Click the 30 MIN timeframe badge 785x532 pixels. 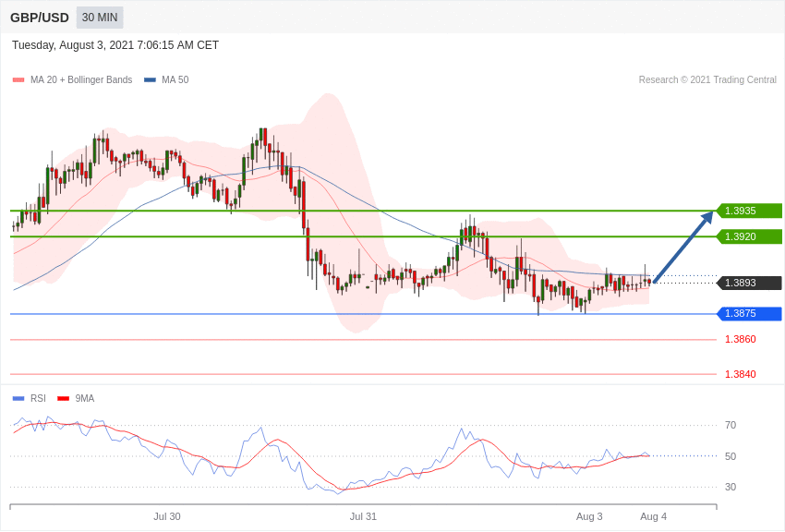click(x=100, y=18)
